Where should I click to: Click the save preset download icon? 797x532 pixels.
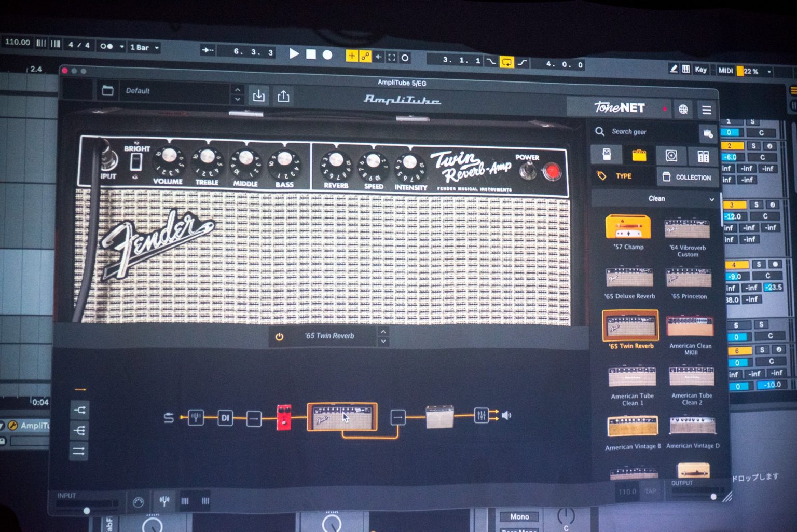258,96
